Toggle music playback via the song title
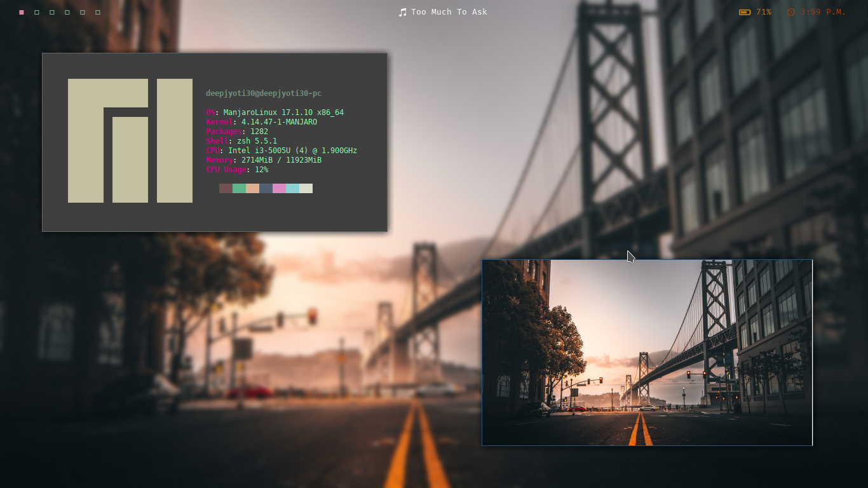Screen dimensions: 868x488 (449, 11)
